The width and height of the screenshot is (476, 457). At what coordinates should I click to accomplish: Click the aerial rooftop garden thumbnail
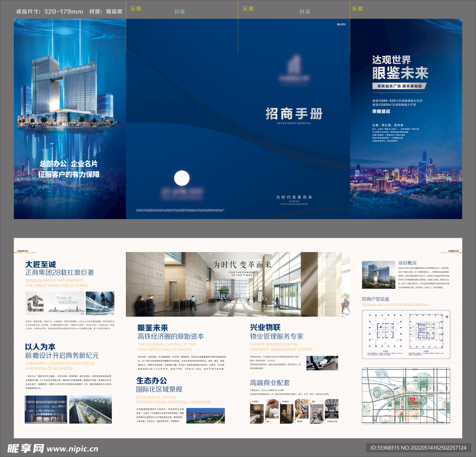click(91, 409)
